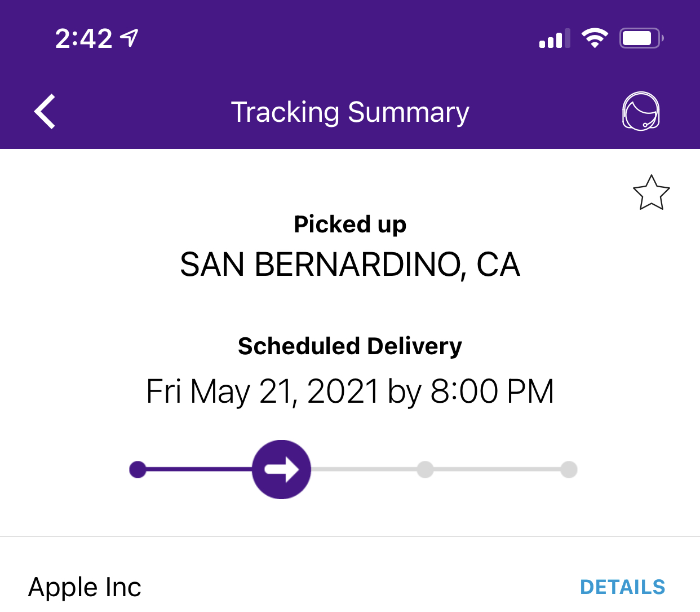Tap the SAN BERNARDINO, CA location text
The height and width of the screenshot is (612, 700).
350,265
